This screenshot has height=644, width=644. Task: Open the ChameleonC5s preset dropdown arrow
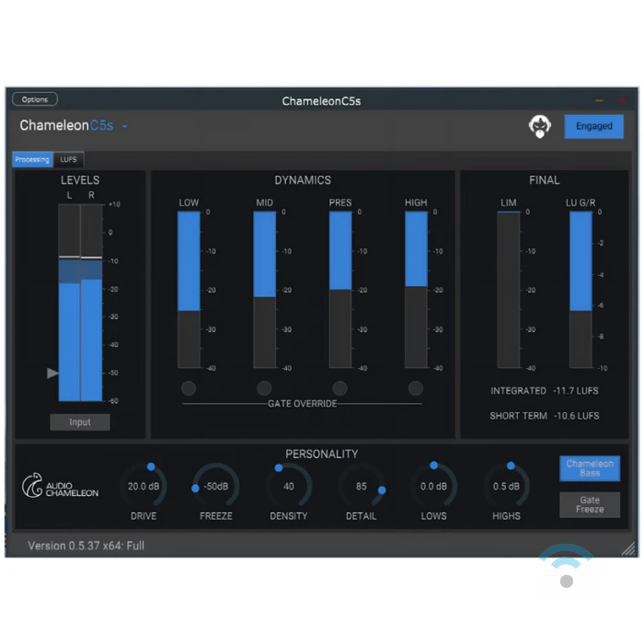(x=125, y=126)
